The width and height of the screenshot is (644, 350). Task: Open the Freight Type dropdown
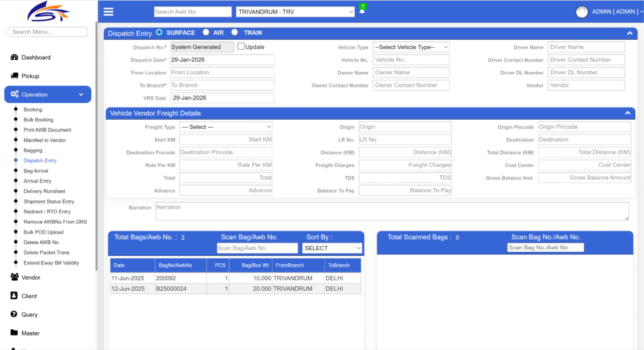coord(226,127)
